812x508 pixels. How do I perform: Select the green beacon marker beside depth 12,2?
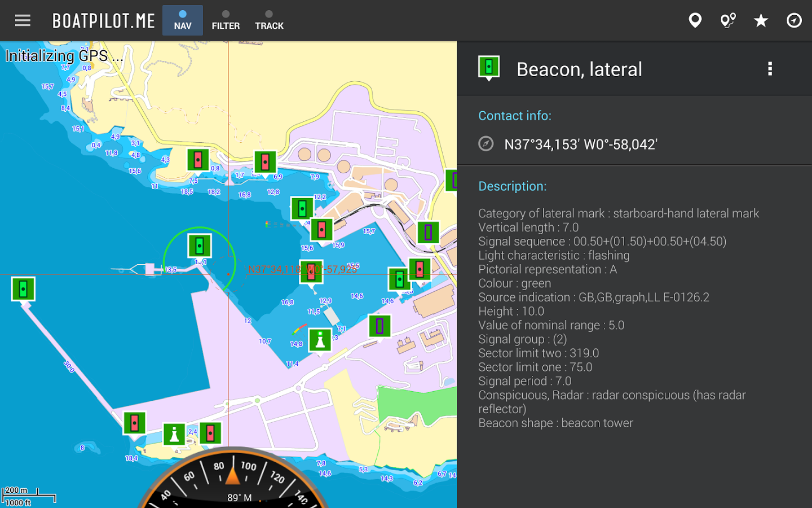click(302, 209)
